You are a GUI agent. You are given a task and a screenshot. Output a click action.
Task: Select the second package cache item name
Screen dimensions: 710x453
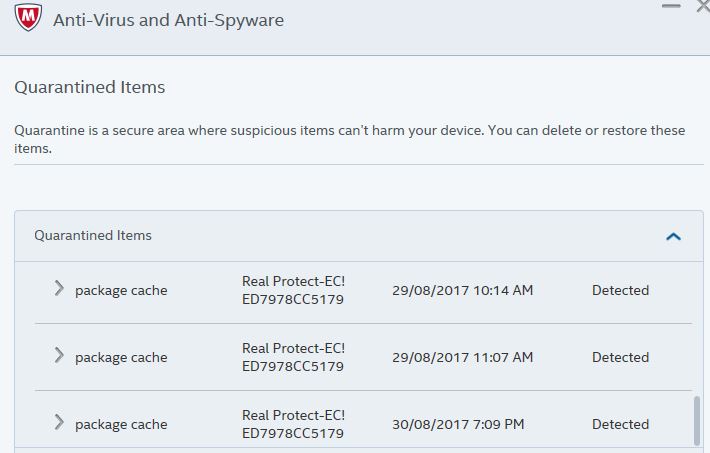pos(121,358)
